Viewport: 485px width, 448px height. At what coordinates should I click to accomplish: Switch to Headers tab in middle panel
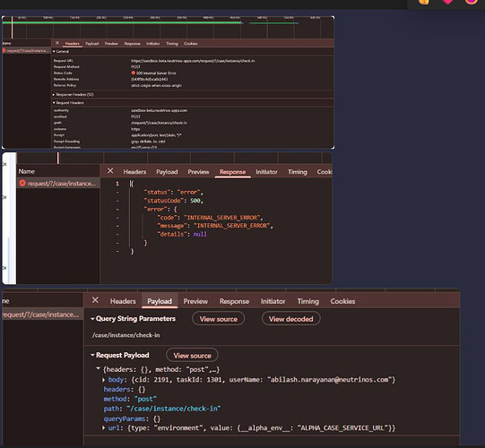pyautogui.click(x=134, y=172)
